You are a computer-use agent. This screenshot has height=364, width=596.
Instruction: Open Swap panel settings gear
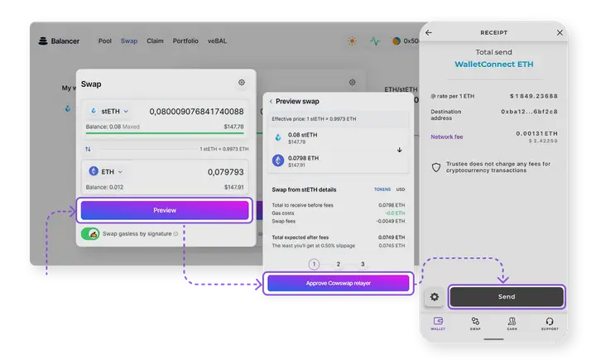[x=242, y=83]
